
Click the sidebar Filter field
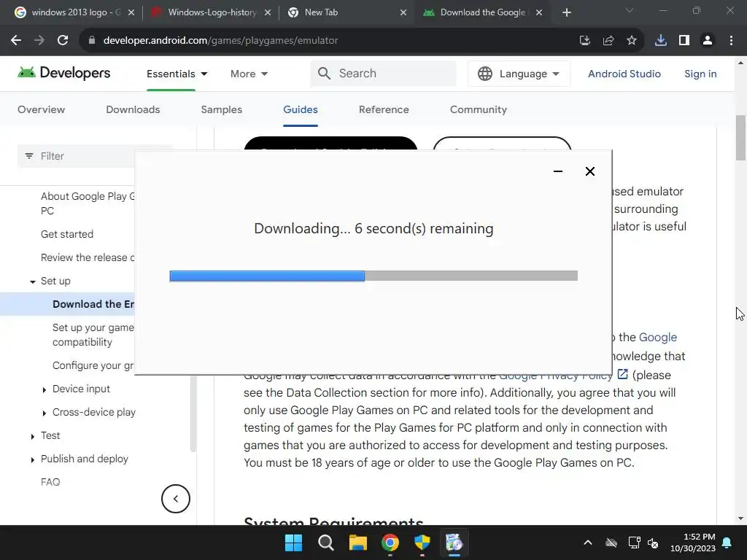[76, 156]
